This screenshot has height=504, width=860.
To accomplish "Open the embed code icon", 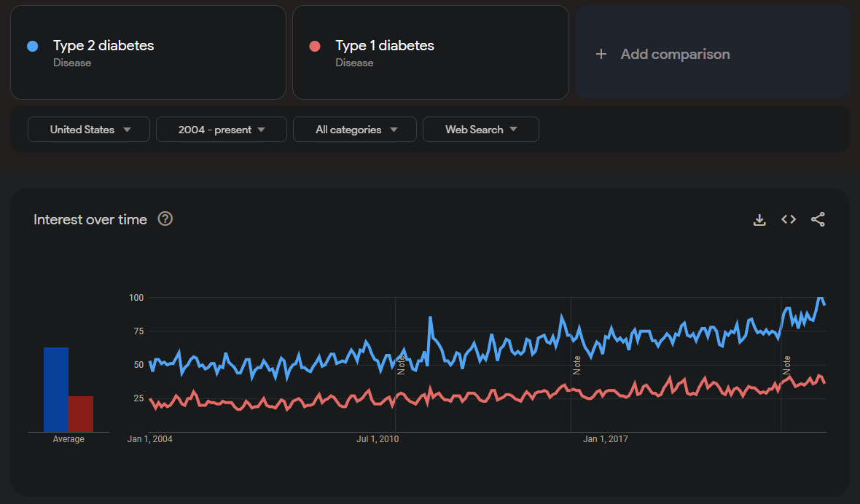I will pos(789,219).
